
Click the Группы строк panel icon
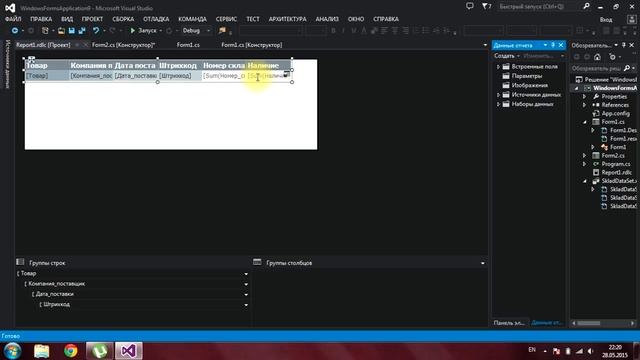coord(20,262)
